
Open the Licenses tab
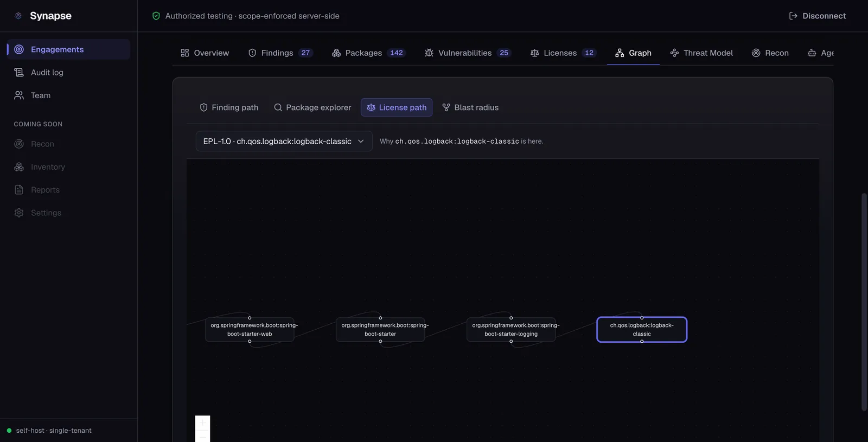(563, 53)
